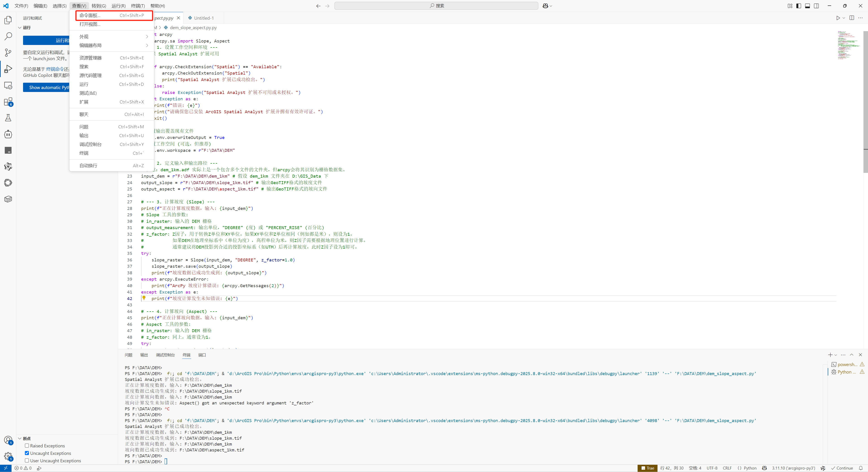Click the top search input box
This screenshot has height=472, width=868.
point(436,6)
